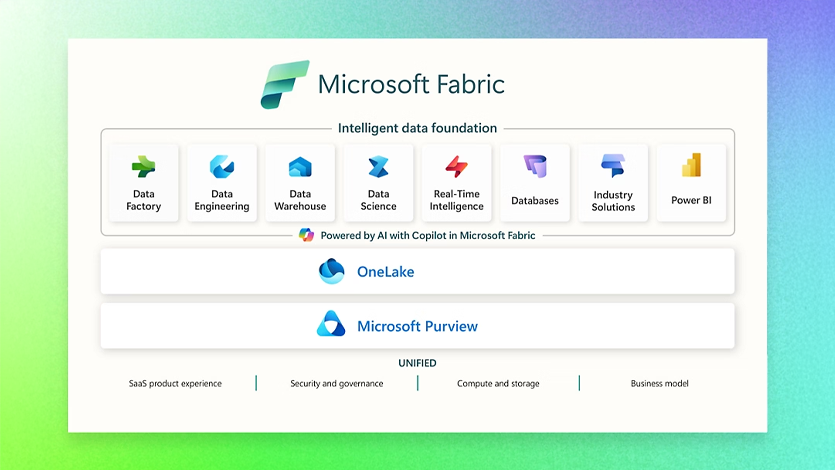Click "Business model" text
Viewport: 835px width, 470px height.
(660, 383)
